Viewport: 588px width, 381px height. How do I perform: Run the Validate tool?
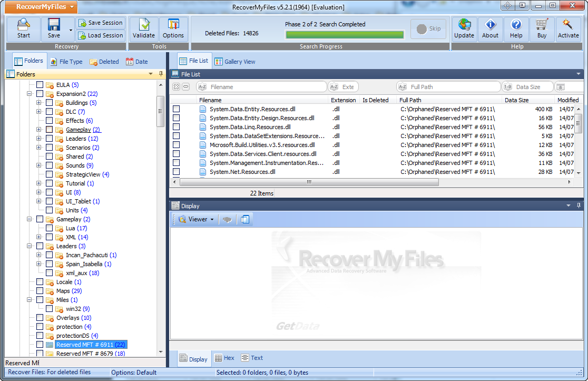click(144, 29)
